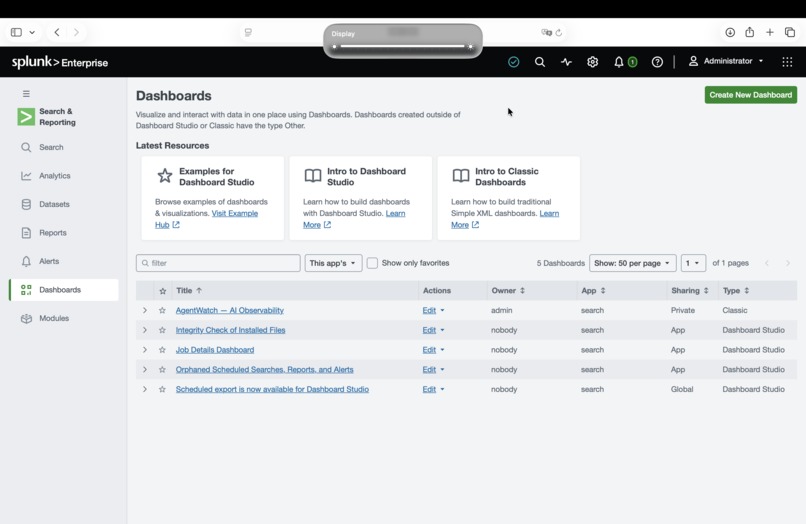Expand the Integrity Check row details

tap(145, 330)
